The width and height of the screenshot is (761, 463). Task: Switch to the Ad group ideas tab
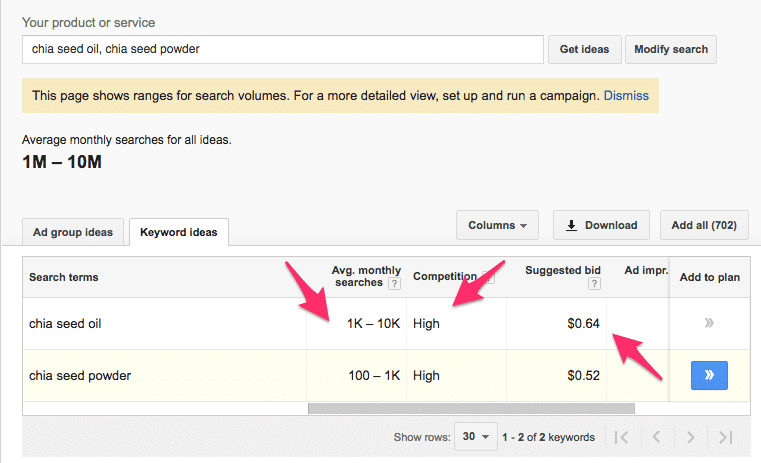pos(73,232)
